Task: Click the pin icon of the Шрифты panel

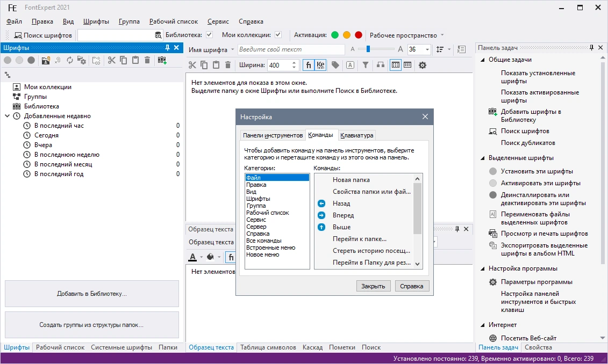Action: click(168, 48)
